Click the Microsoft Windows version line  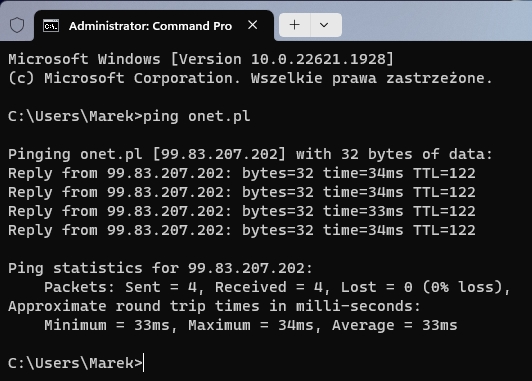(201, 59)
